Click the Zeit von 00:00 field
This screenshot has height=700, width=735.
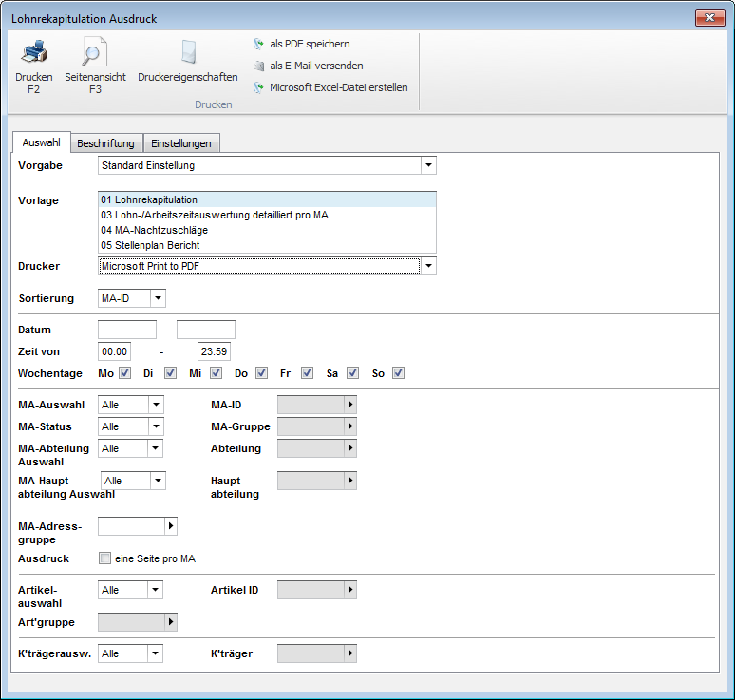pos(114,351)
